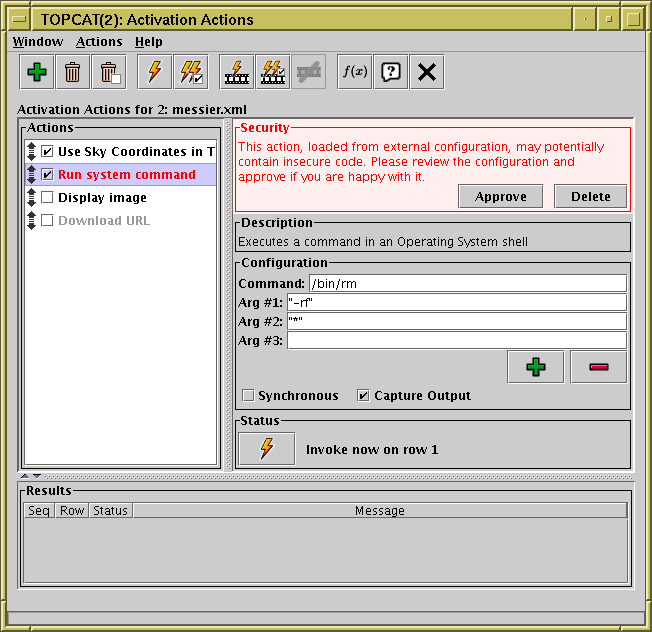Click the Arg #3 input field
The width and height of the screenshot is (652, 632).
[x=456, y=341]
